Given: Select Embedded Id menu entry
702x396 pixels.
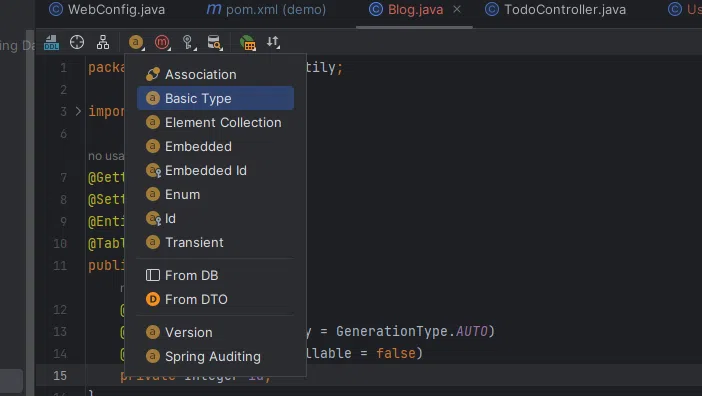Looking at the screenshot, I should [215, 170].
